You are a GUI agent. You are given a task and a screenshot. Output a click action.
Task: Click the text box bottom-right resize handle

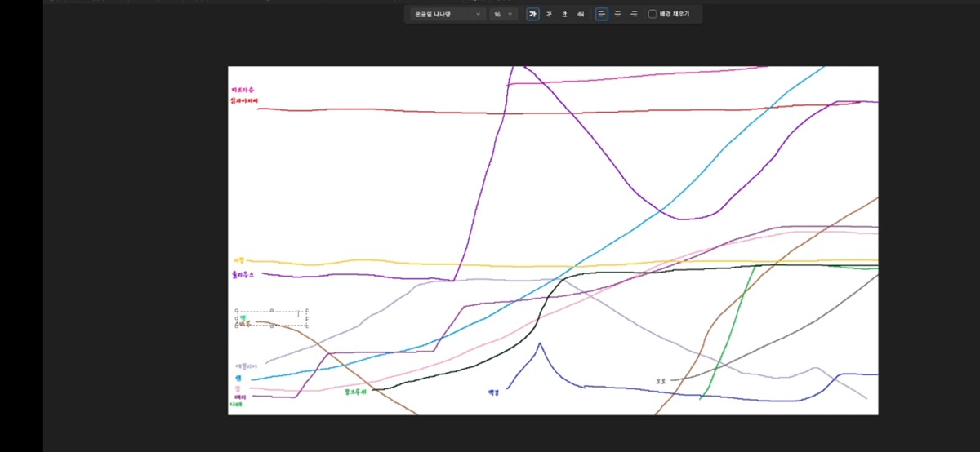[307, 326]
